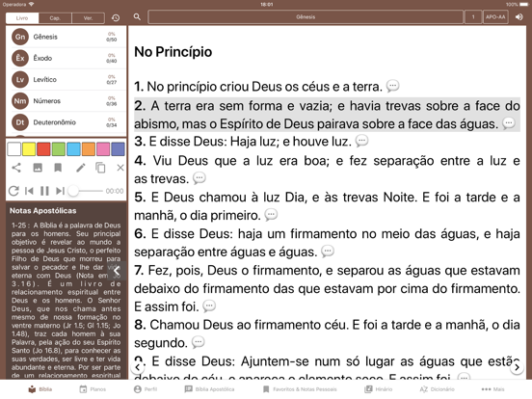532x399 pixels.
Task: Select the Cap. tab
Action: click(x=55, y=18)
